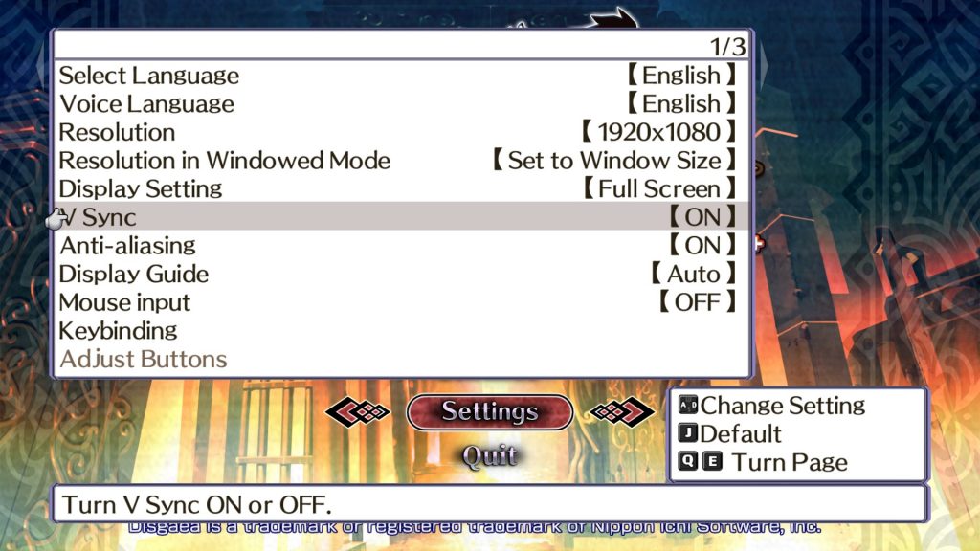Click the Q key icon for Turn Page
This screenshot has width=980, height=551.
[688, 462]
